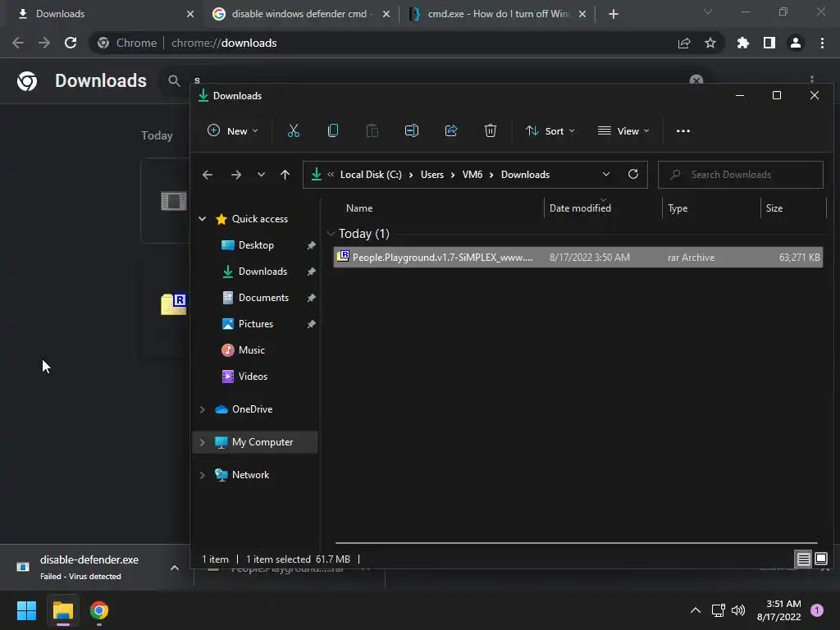Share this page icon in Chrome address bar
Screen dimensions: 840x630
tap(684, 43)
